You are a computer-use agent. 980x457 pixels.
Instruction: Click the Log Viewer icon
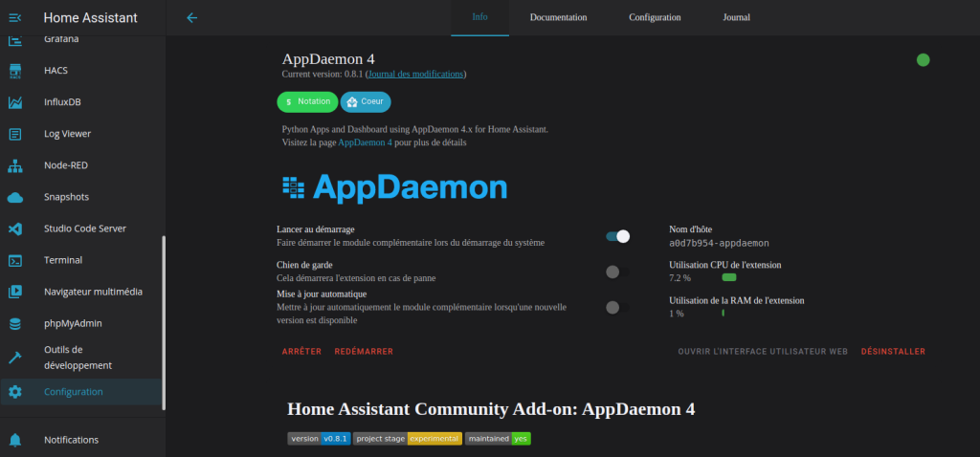(x=15, y=134)
